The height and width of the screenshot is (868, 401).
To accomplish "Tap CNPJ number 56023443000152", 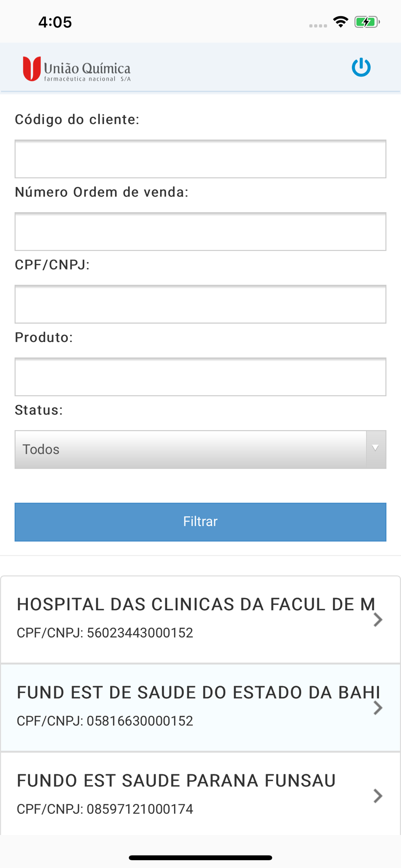I will (140, 633).
